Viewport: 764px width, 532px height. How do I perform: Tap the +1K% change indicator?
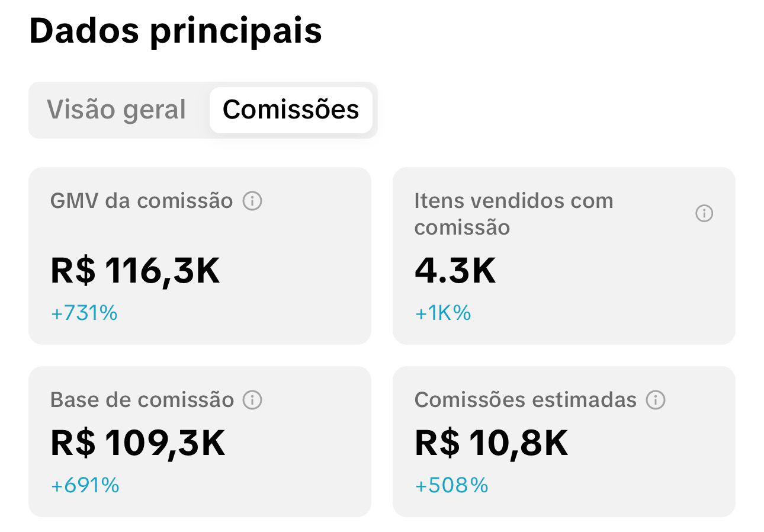443,313
